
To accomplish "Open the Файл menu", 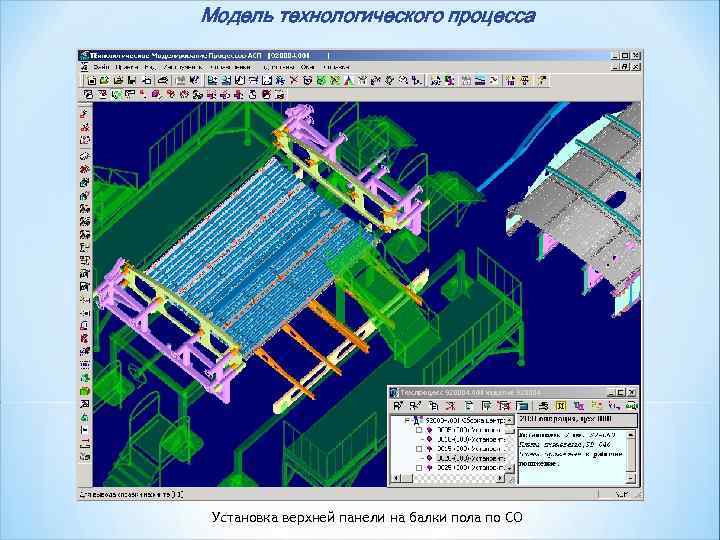I will 101,67.
